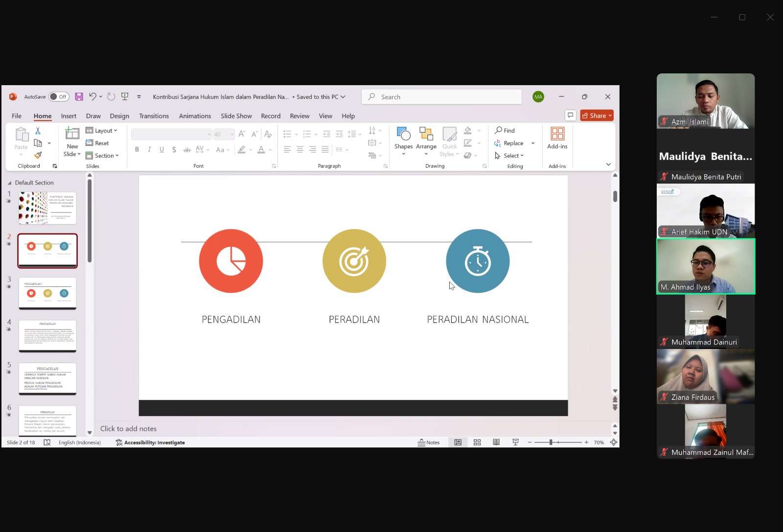Click the New Slide icon
Screen dimensions: 783x532
pyautogui.click(x=72, y=134)
